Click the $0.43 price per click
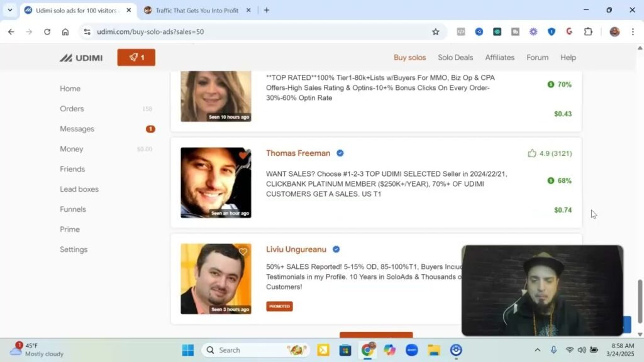The height and width of the screenshot is (362, 644). pos(563,114)
